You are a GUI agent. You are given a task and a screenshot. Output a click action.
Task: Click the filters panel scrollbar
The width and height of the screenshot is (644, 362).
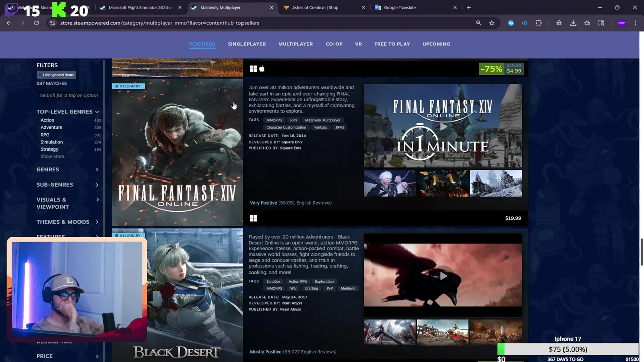[104, 151]
